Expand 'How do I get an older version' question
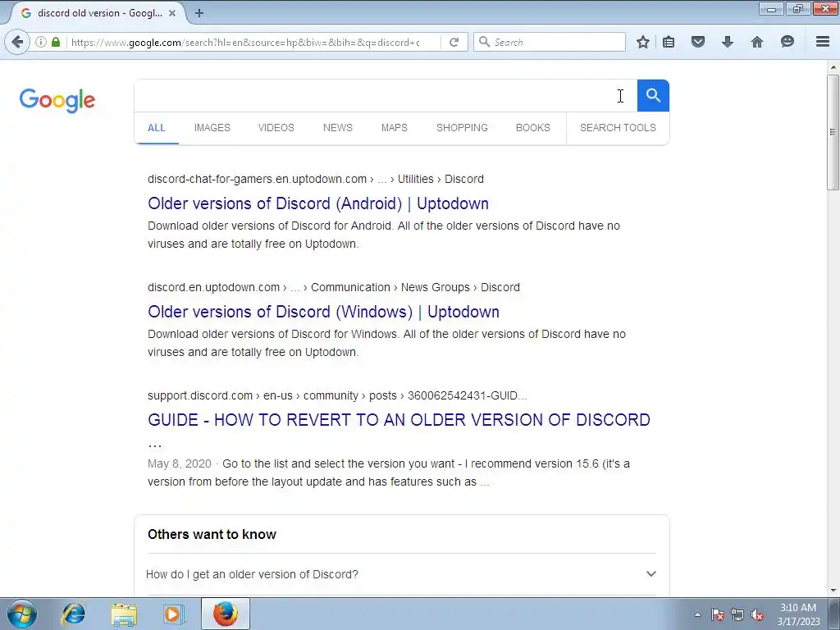840x630 pixels. [401, 574]
